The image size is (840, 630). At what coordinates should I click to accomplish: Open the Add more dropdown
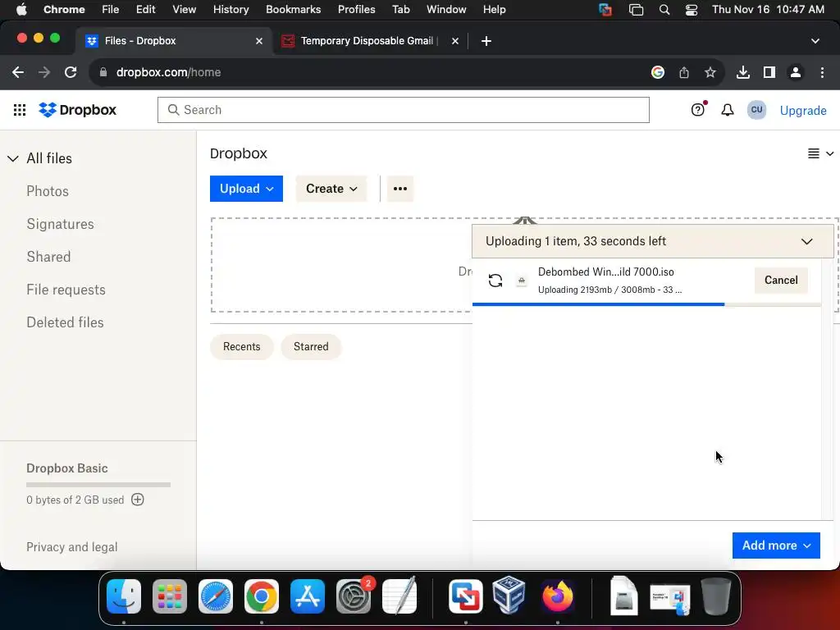pos(776,546)
